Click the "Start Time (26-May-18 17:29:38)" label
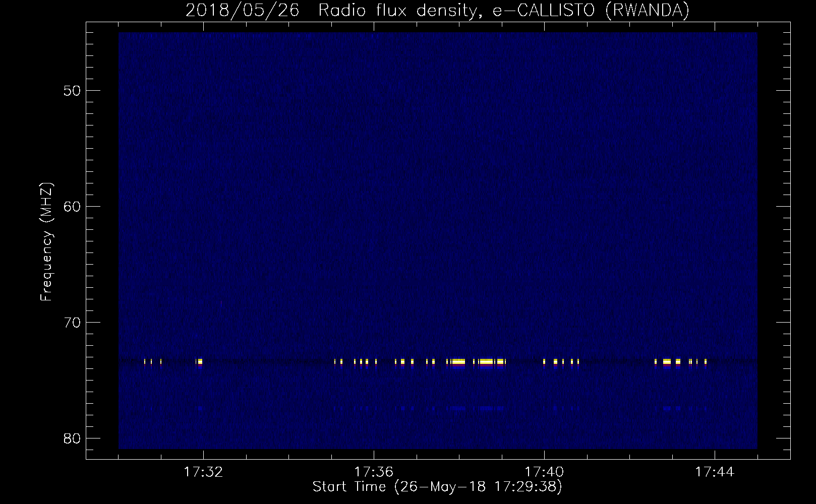Screen dimensions: 816x504 click(437, 487)
